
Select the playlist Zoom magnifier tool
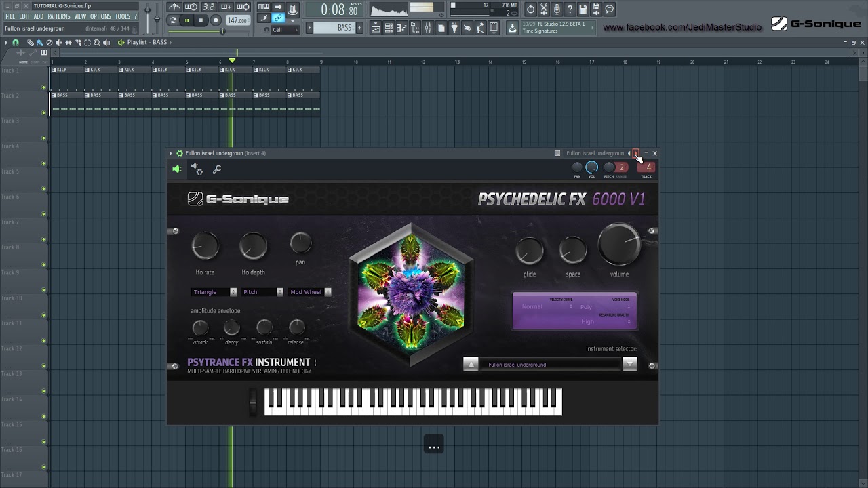click(97, 43)
